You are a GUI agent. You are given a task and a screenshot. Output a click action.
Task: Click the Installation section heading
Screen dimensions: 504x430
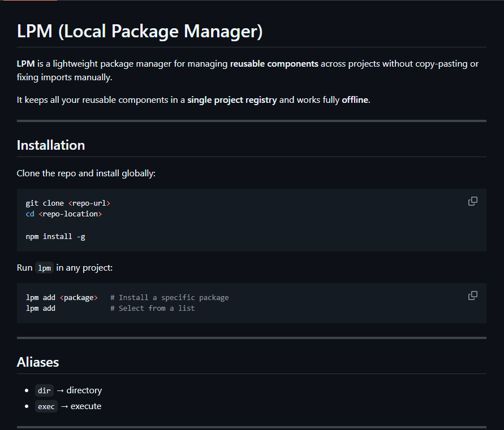(x=51, y=145)
